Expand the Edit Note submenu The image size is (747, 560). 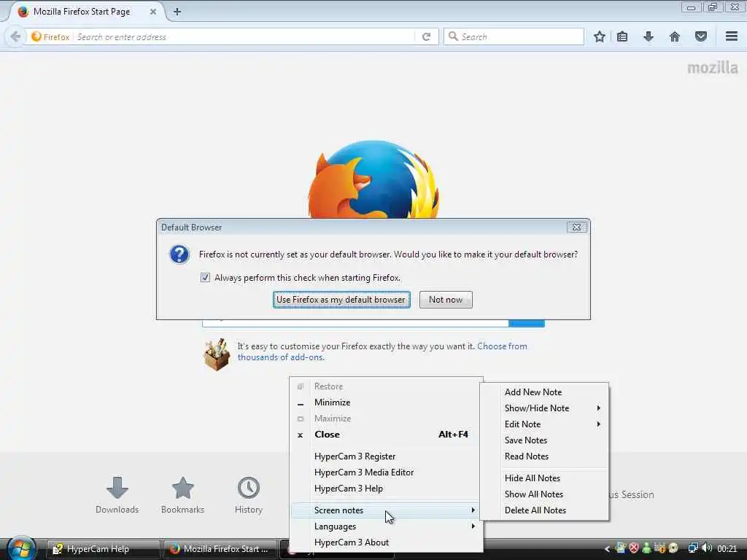tap(546, 424)
